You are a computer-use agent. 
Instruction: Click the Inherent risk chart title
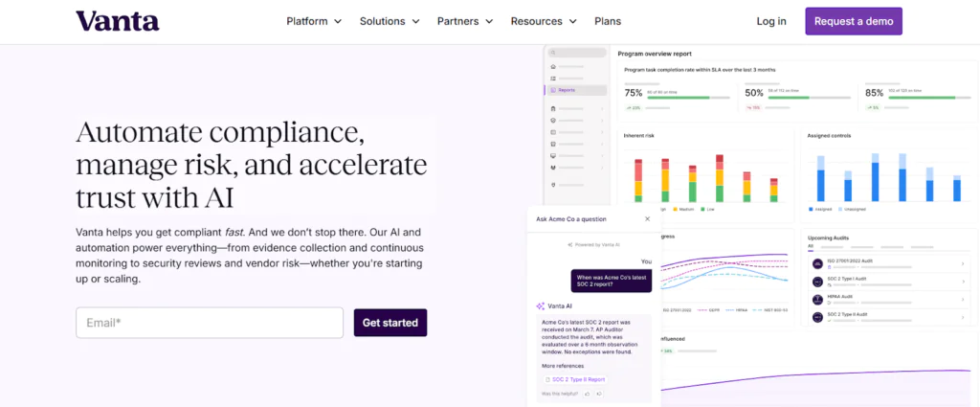(638, 135)
